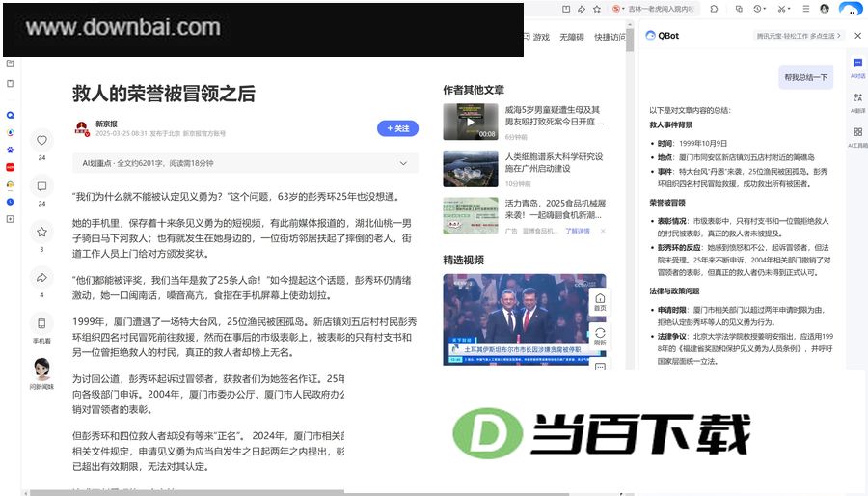Open the 人类细胞谱系大科学研究设施 article title
The image size is (868, 496).
click(555, 162)
